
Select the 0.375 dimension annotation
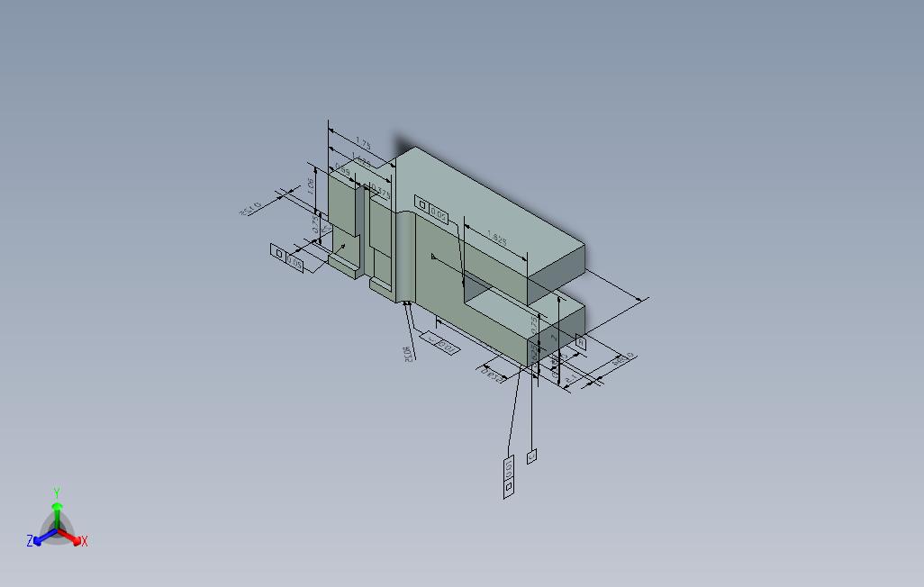tap(379, 191)
